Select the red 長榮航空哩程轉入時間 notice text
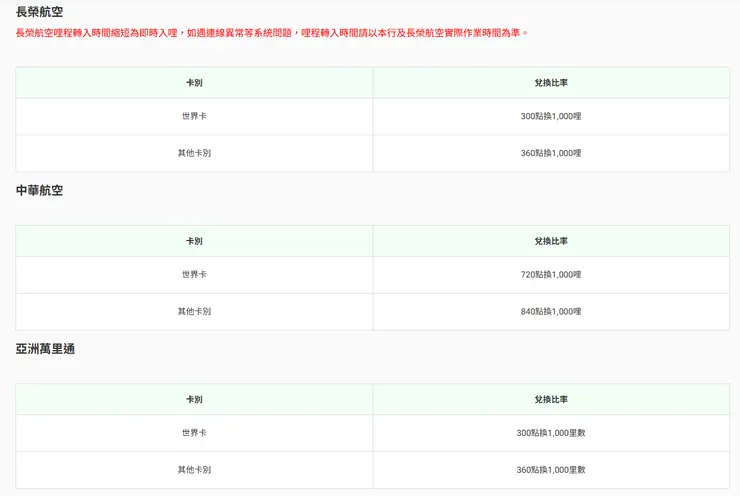Viewport: 740px width, 496px height. pyautogui.click(x=272, y=33)
